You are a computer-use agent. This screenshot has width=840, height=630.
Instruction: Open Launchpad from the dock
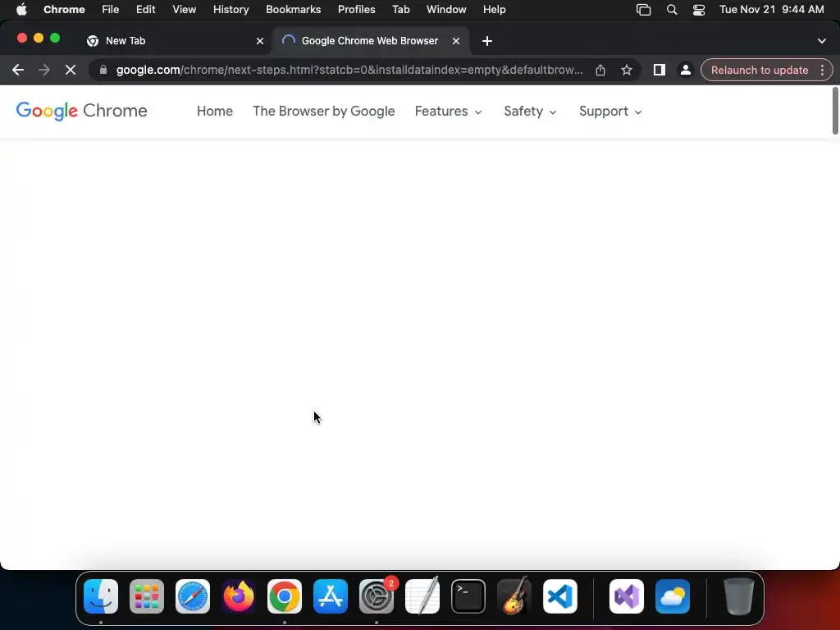pyautogui.click(x=147, y=596)
